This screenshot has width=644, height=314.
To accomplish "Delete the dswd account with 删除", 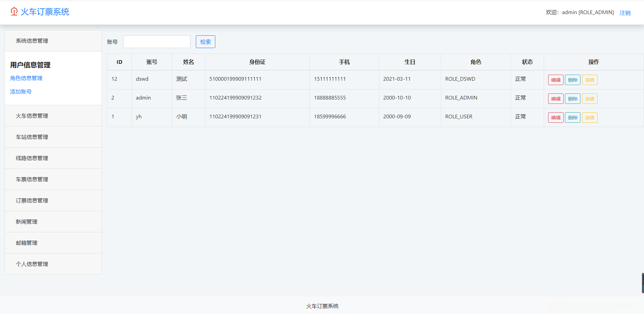I will [x=573, y=80].
